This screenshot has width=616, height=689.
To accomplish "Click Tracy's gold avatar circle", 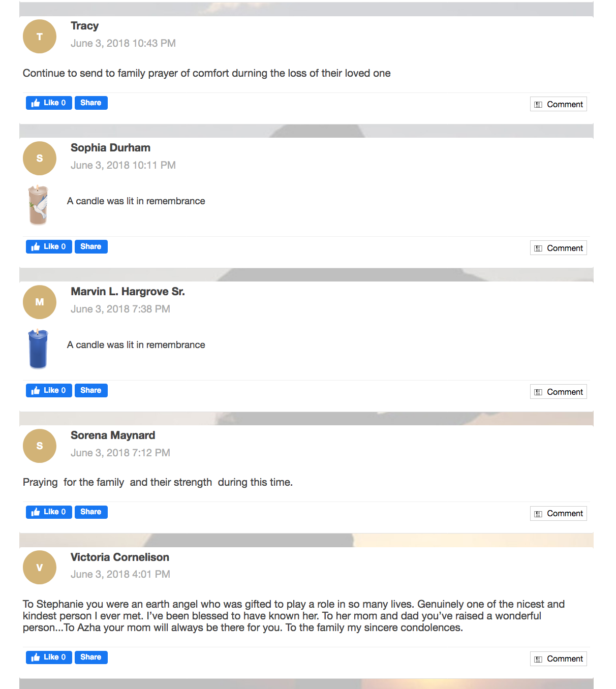I will tap(40, 37).
